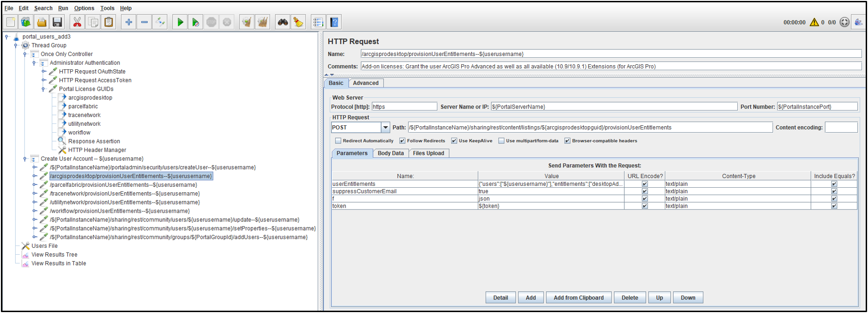Click the Add parameter button
This screenshot has height=313, width=868.
coord(531,298)
